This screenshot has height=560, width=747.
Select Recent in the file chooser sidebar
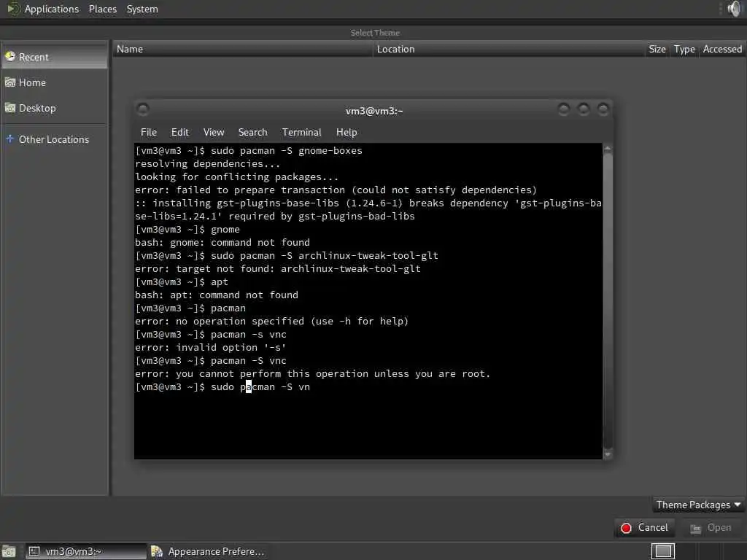tap(54, 57)
